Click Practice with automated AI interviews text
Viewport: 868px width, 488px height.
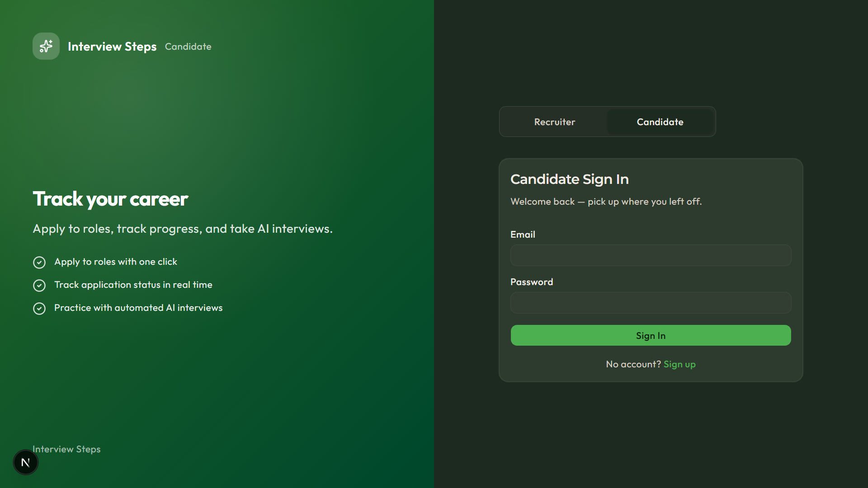pyautogui.click(x=138, y=308)
